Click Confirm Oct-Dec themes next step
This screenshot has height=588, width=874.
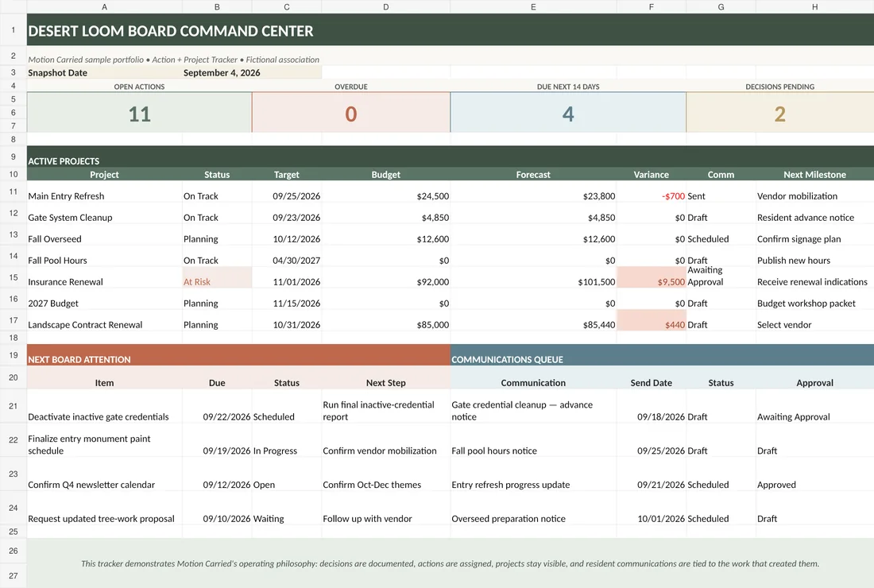tap(385, 474)
